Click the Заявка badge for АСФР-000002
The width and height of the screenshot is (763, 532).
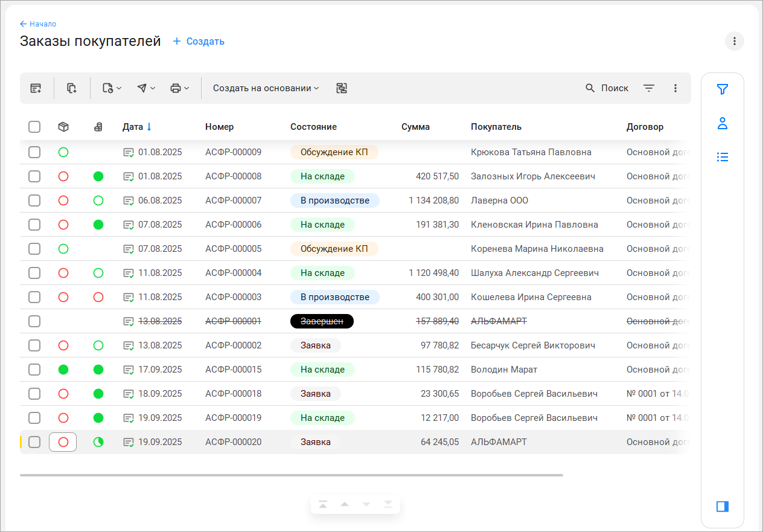pyautogui.click(x=315, y=345)
